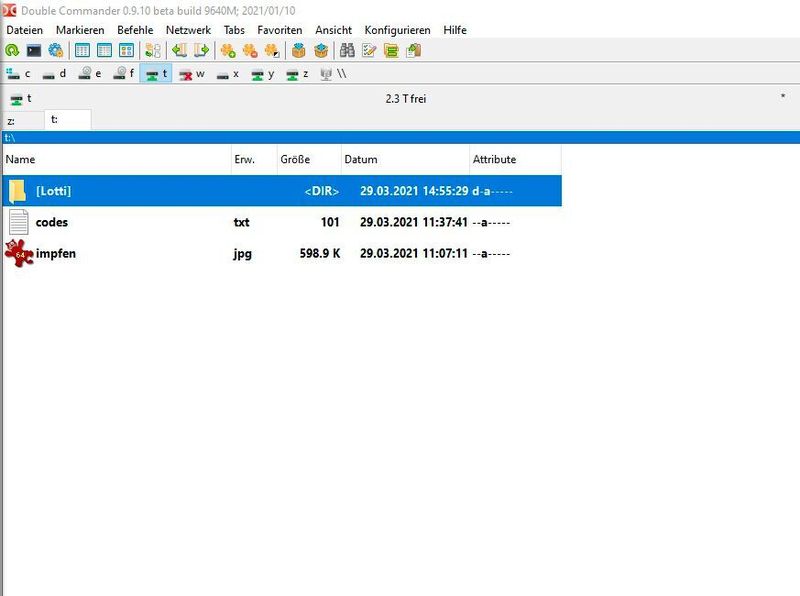The width and height of the screenshot is (800, 596).
Task: Switch to the z: folder tab
Action: coord(23,121)
